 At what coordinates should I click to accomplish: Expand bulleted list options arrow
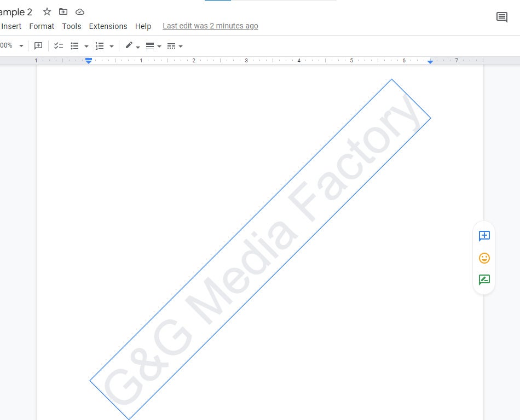[x=86, y=46]
